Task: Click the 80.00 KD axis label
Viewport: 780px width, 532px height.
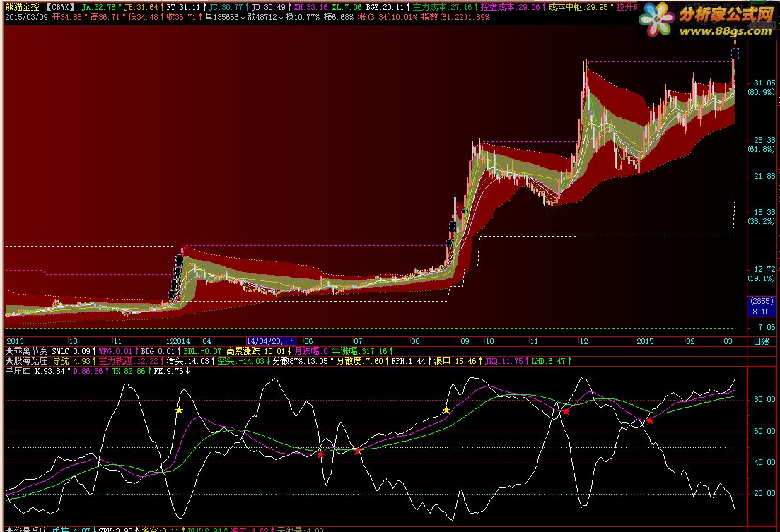Action: [x=764, y=399]
